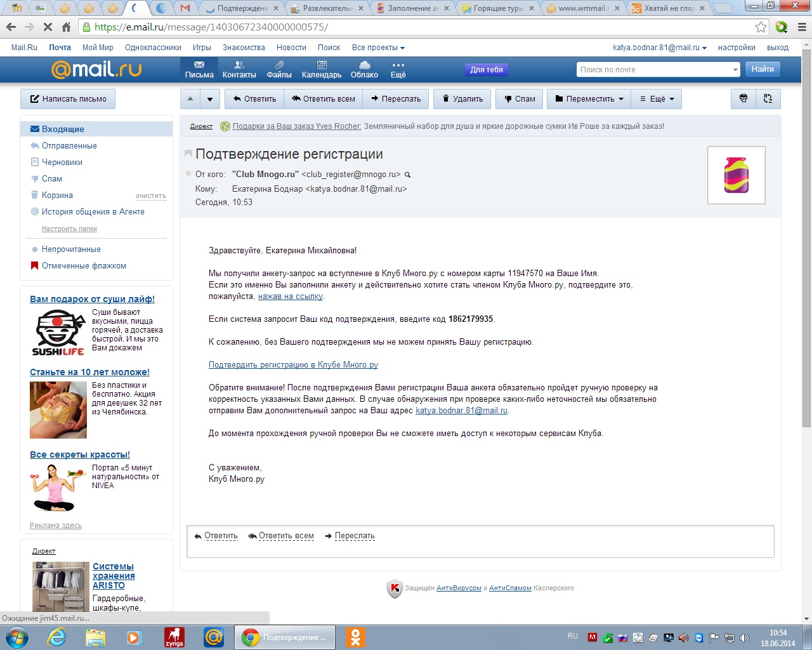The width and height of the screenshot is (812, 650).
Task: Switch to the Заполнение browser tab
Action: point(412,8)
